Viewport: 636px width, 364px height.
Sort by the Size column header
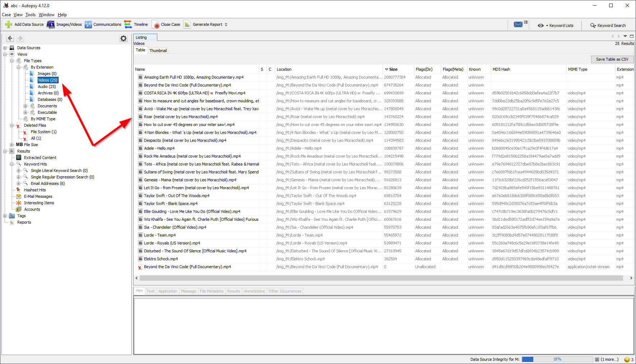pyautogui.click(x=398, y=69)
